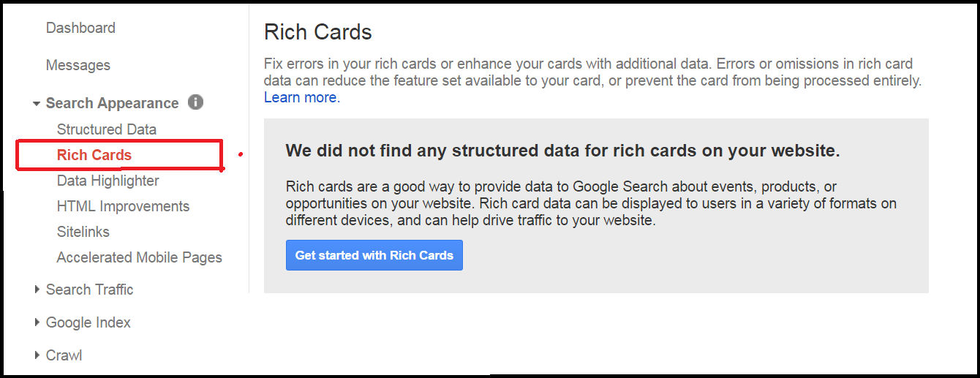View the HTML Improvements report
Screen dimensions: 980x378
pos(123,206)
